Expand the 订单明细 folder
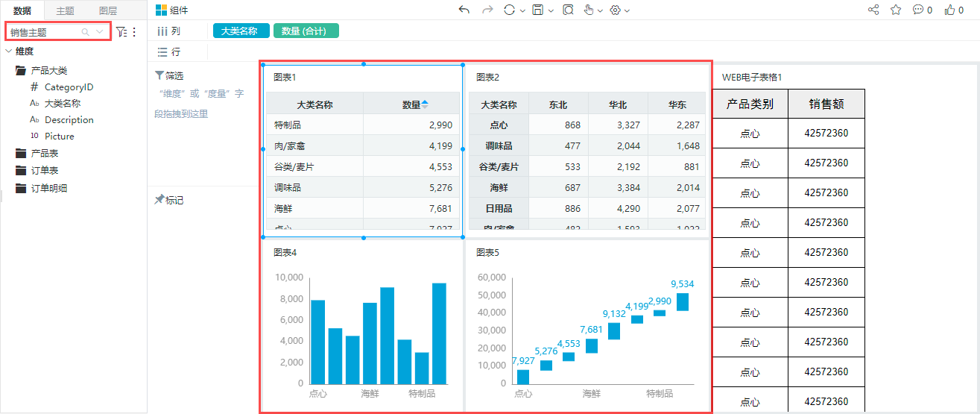 point(21,189)
